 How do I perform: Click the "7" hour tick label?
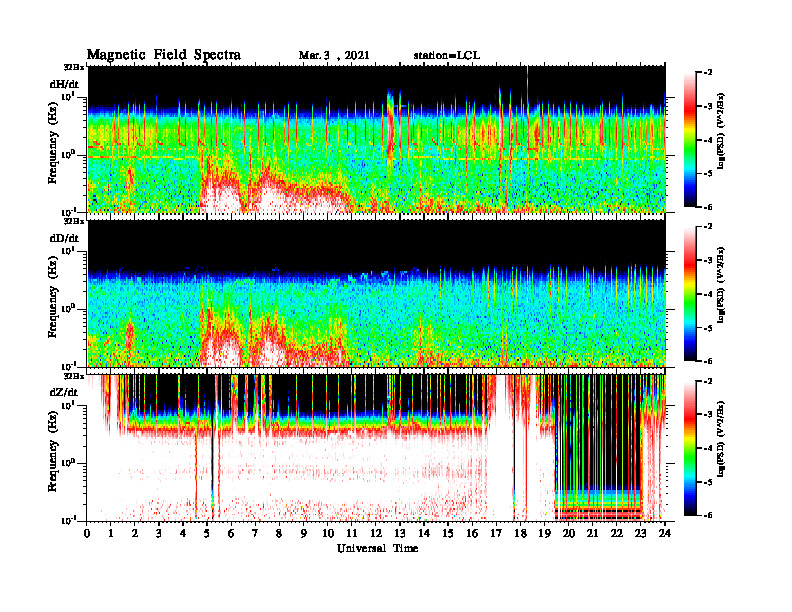pyautogui.click(x=255, y=534)
